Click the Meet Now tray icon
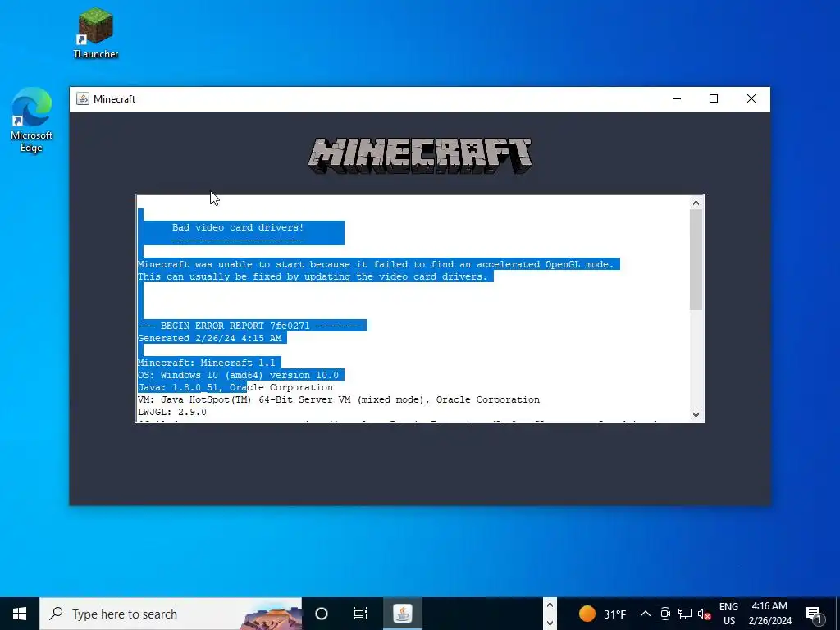840x630 pixels. click(x=665, y=614)
